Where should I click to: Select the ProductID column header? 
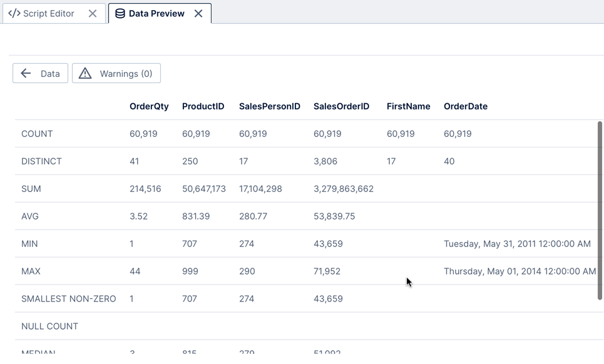pyautogui.click(x=203, y=106)
